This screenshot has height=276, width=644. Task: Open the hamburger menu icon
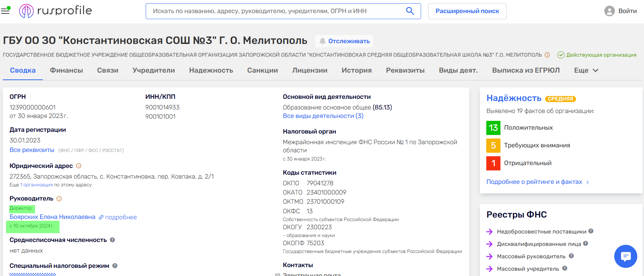pos(5,11)
